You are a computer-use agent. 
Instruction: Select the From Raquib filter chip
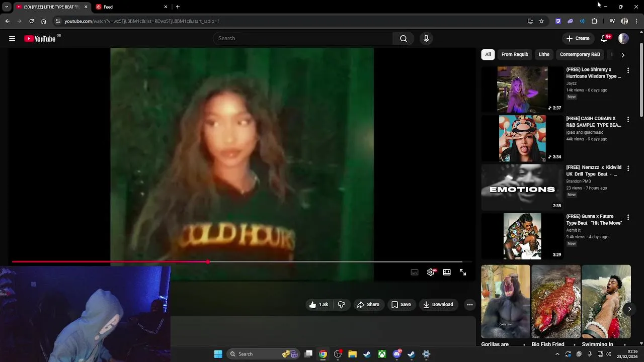click(x=515, y=54)
